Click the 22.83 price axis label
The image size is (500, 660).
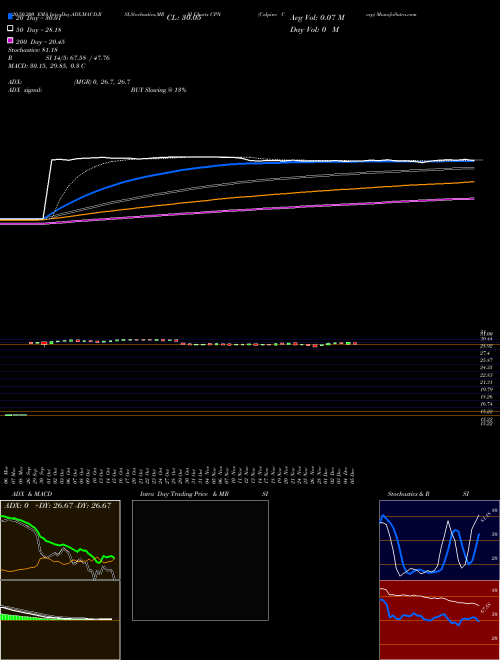point(487,375)
